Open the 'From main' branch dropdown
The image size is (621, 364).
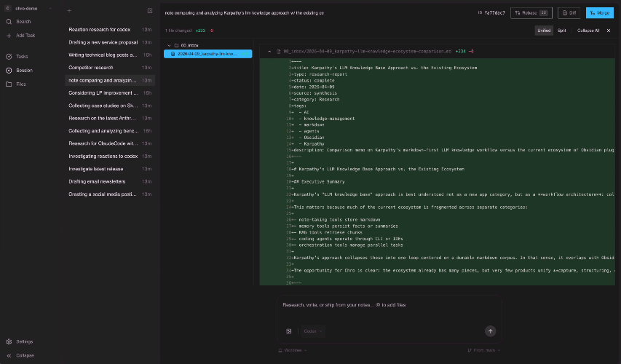tap(483, 351)
